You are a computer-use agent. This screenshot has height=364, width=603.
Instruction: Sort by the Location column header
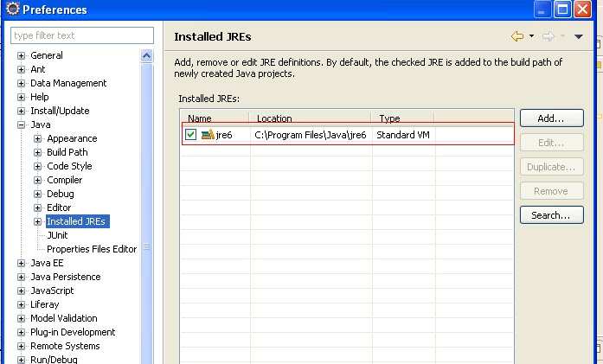pos(311,118)
